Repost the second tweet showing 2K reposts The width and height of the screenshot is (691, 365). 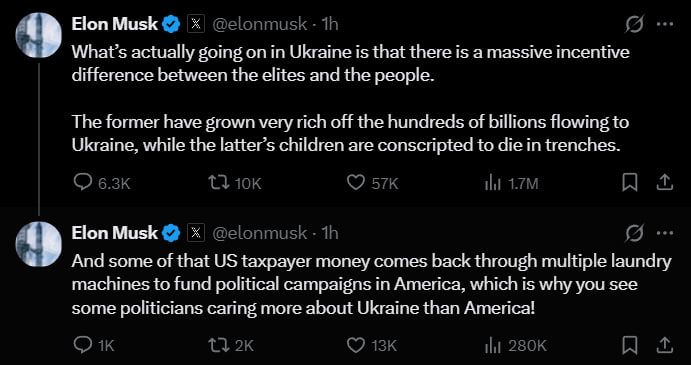(x=231, y=346)
